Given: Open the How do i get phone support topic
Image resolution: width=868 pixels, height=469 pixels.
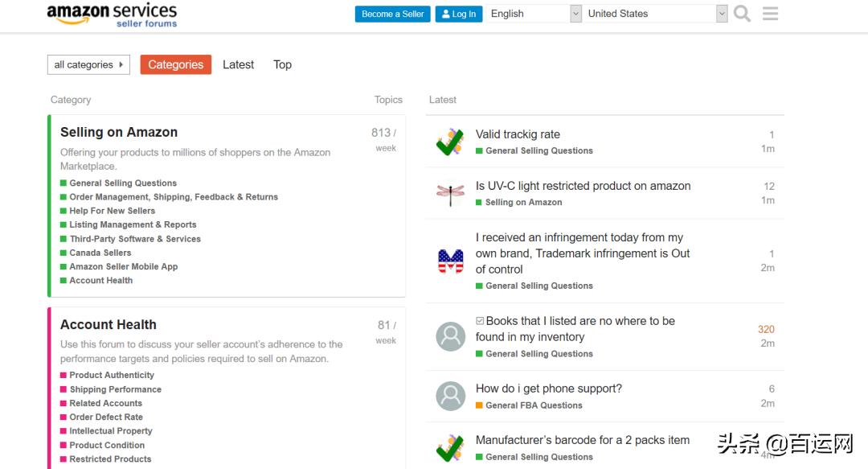Looking at the screenshot, I should point(549,389).
